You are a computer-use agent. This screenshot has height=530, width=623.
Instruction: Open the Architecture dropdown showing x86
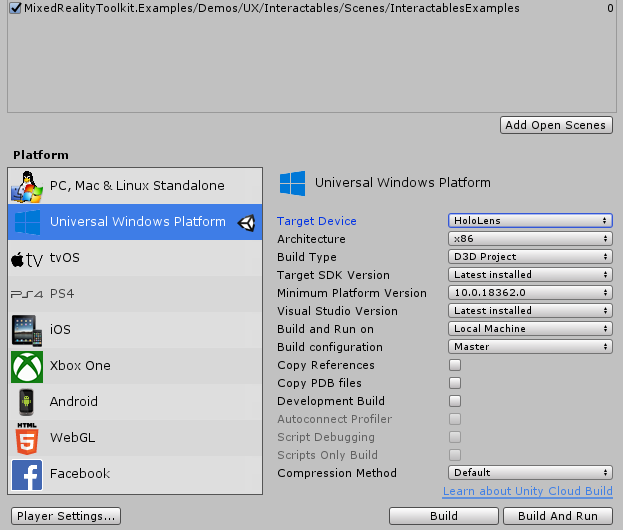pos(530,238)
